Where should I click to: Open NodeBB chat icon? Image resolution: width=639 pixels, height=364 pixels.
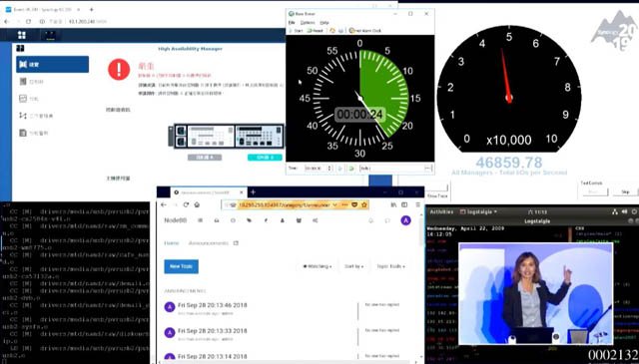(x=387, y=220)
